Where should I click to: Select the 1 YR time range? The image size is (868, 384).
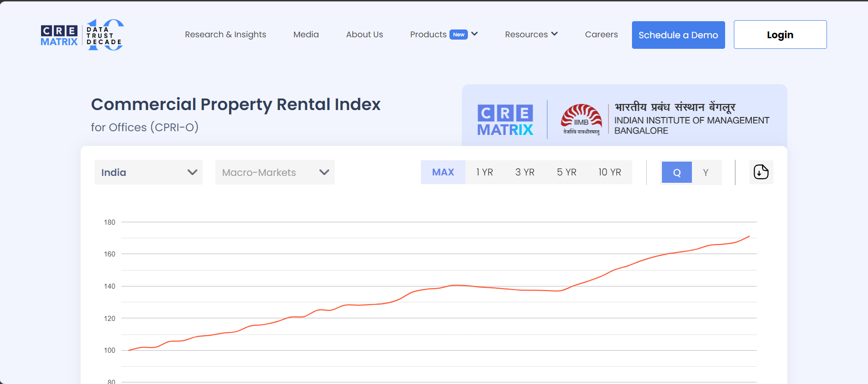484,172
